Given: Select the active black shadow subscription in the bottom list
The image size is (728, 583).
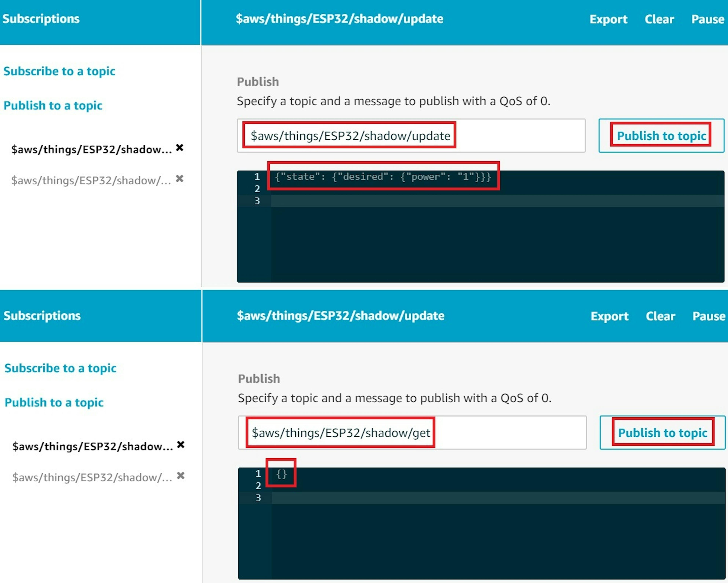Looking at the screenshot, I should pos(93,447).
